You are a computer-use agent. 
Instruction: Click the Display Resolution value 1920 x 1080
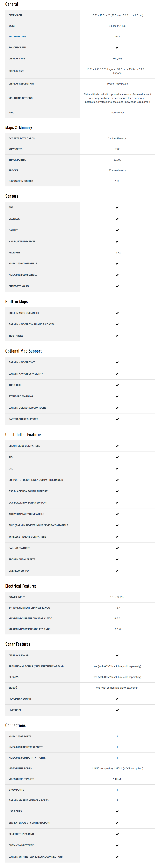pos(117,84)
